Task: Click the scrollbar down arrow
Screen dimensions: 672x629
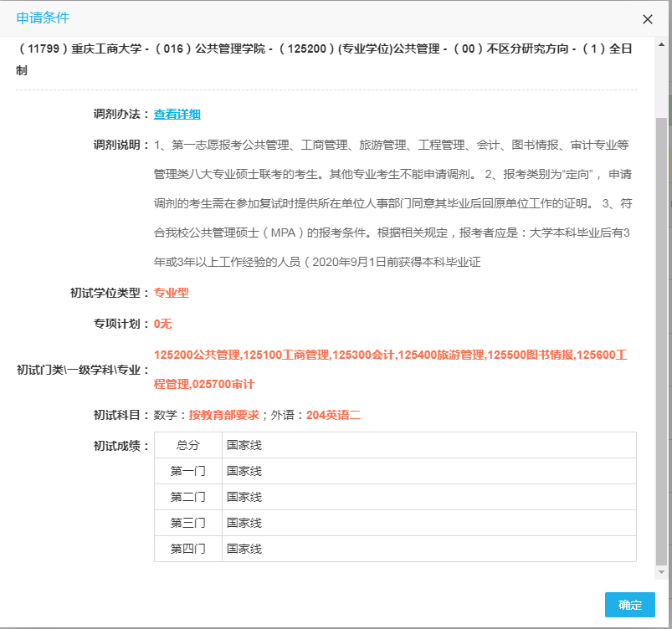Action: coord(661,572)
